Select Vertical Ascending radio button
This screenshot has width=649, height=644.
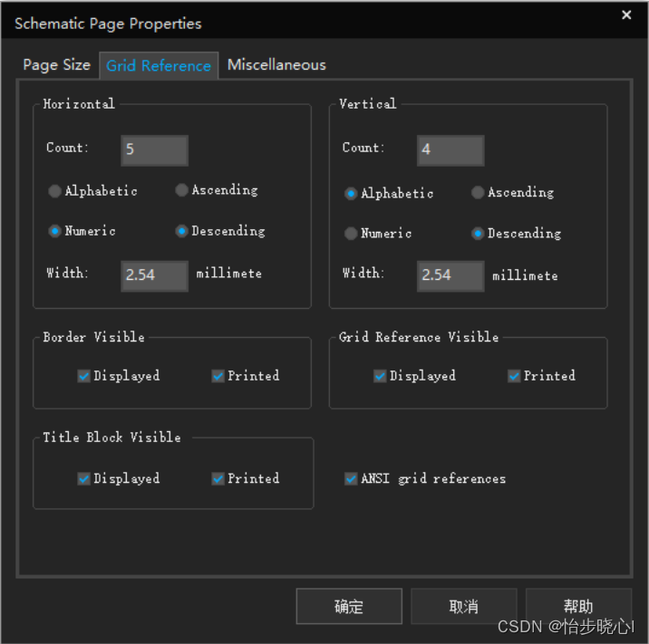(478, 193)
